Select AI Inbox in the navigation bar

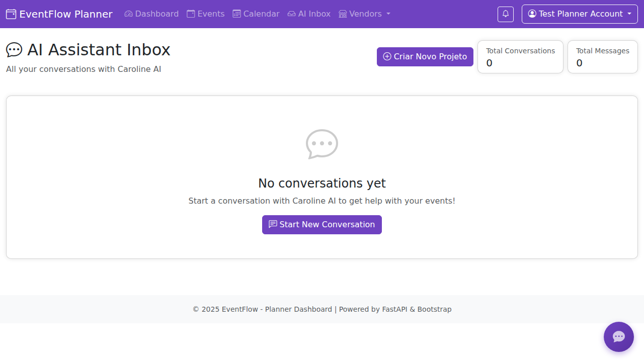point(309,14)
